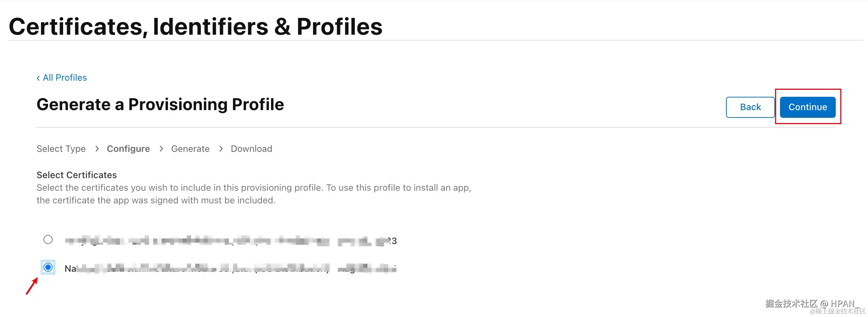Click certificate label starting with "Na"

[230, 269]
